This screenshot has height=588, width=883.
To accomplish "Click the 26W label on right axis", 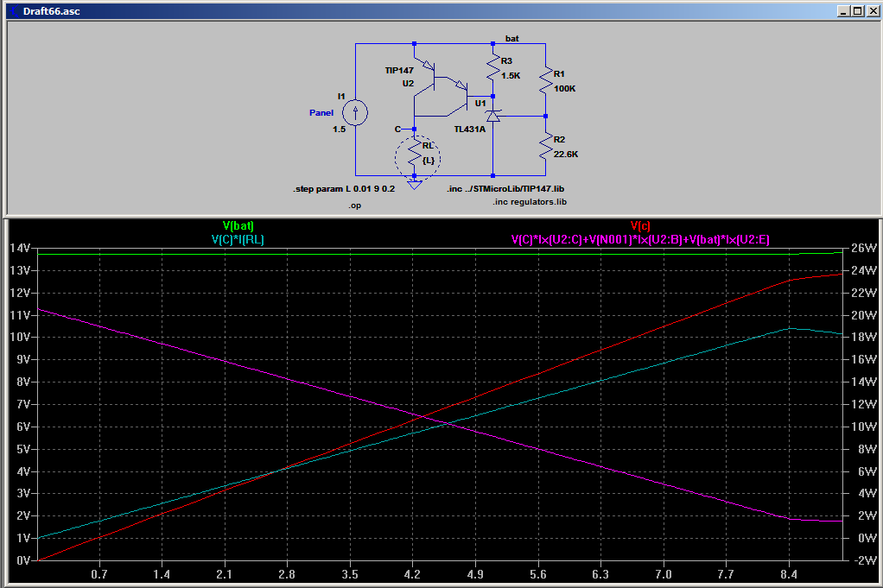I will (864, 248).
